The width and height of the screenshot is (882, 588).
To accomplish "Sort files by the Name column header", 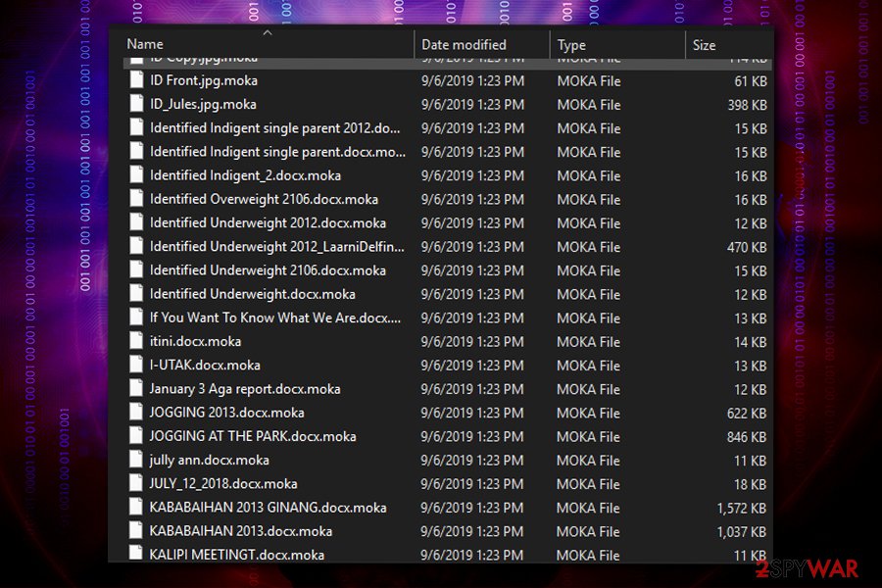I will tap(145, 44).
